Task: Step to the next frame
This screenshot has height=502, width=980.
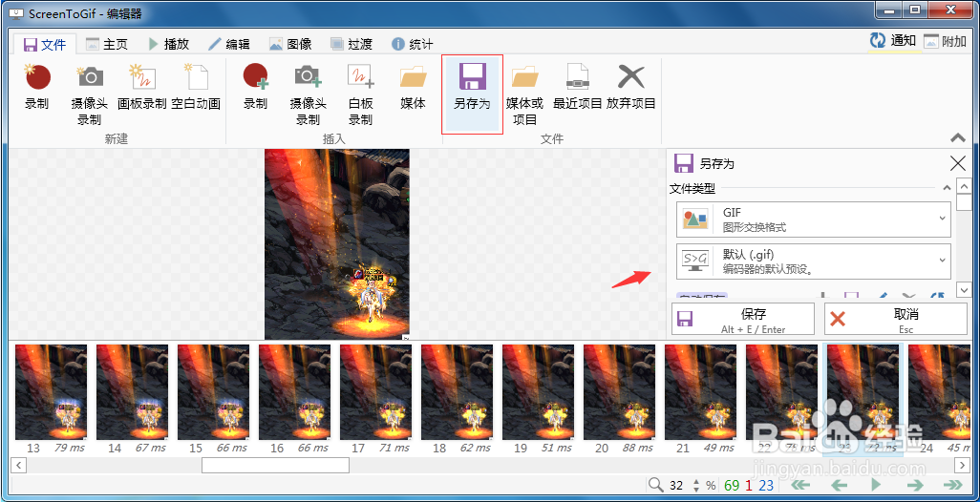Action: (914, 485)
